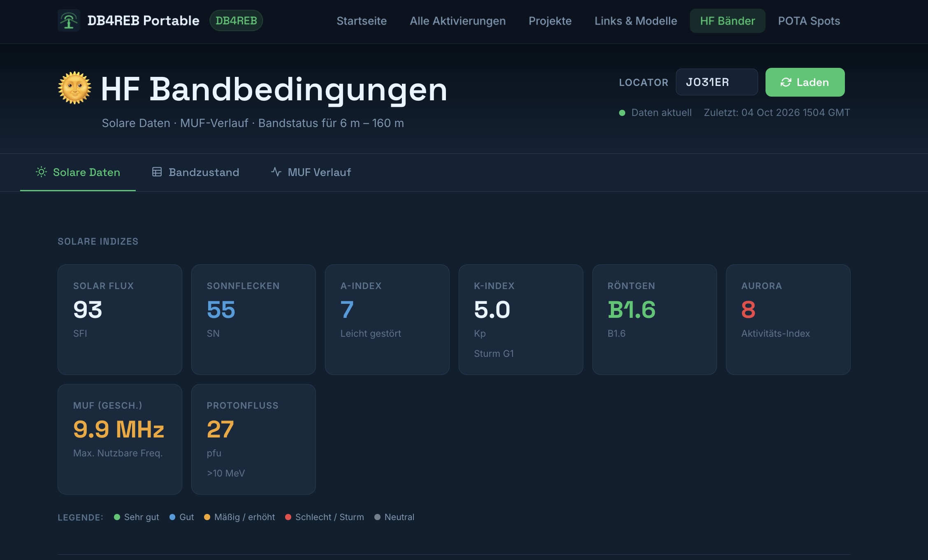Image resolution: width=928 pixels, height=560 pixels.
Task: Click the sun emoji beside HF Bandbedingungen
Action: pos(74,88)
